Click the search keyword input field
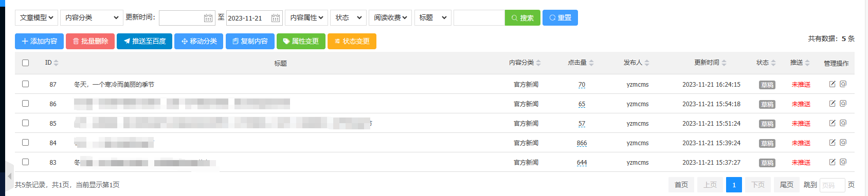868x196 pixels. (x=479, y=17)
